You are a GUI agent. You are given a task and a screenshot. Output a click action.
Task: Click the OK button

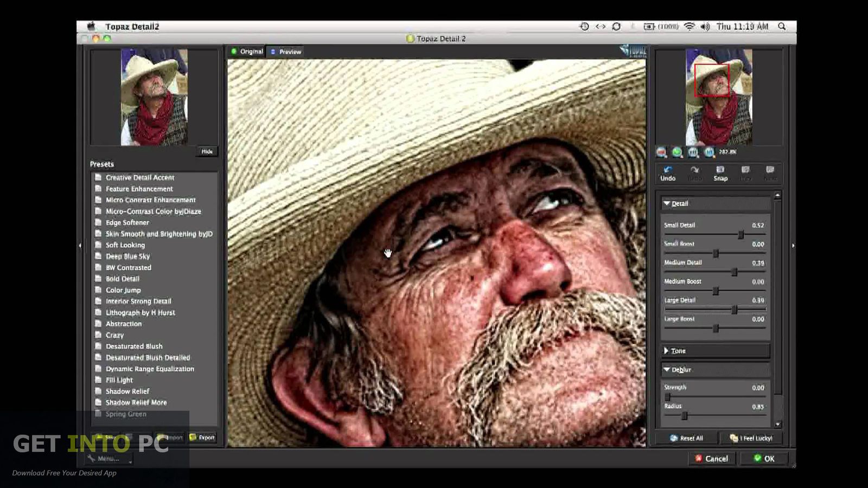point(765,458)
